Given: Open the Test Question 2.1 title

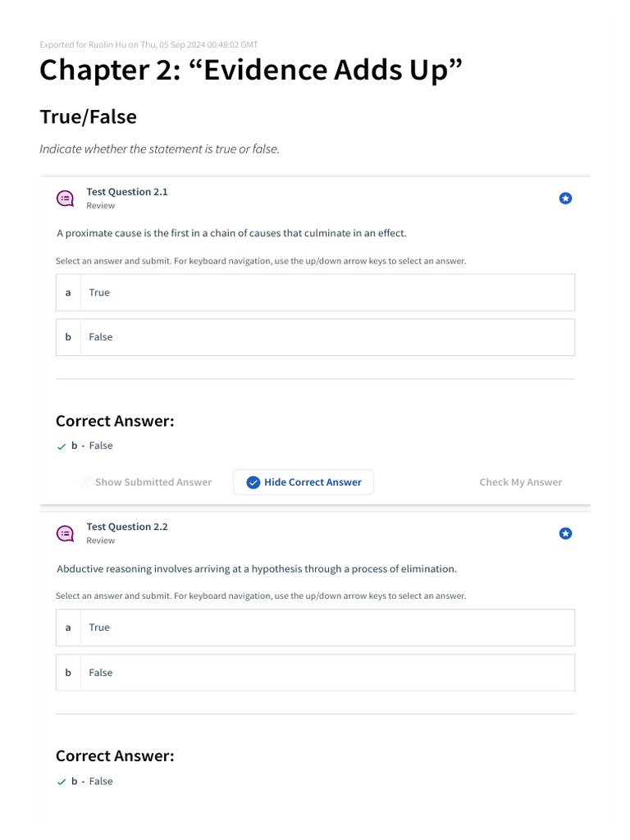Looking at the screenshot, I should tap(127, 192).
